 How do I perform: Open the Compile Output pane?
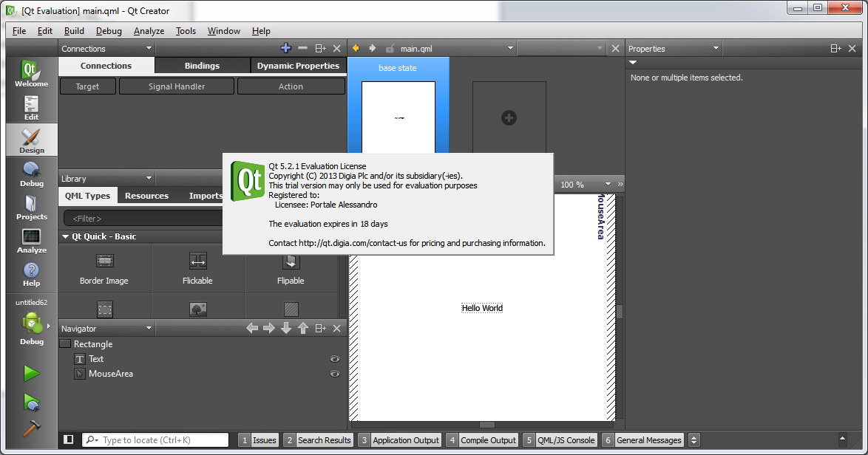coord(488,440)
